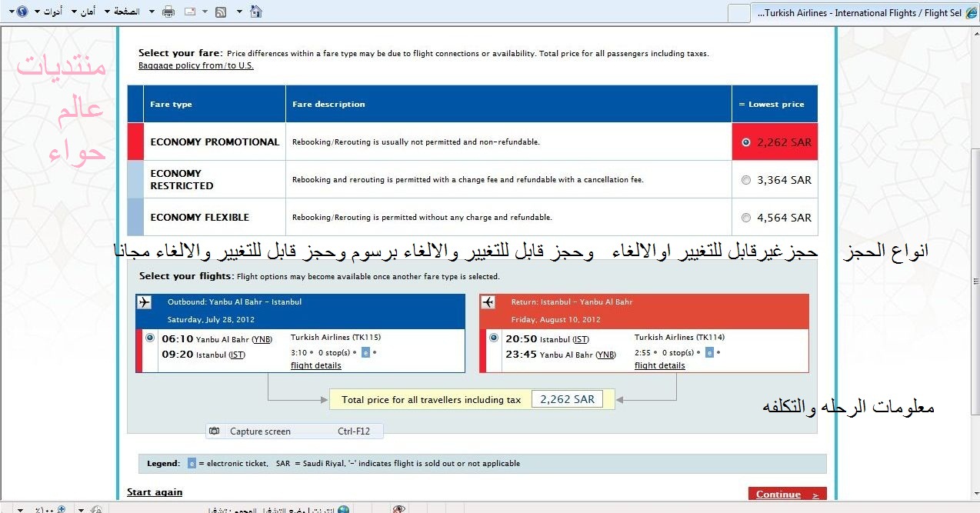The height and width of the screenshot is (513, 980).
Task: Click Capture screen context menu entry
Action: pos(260,431)
